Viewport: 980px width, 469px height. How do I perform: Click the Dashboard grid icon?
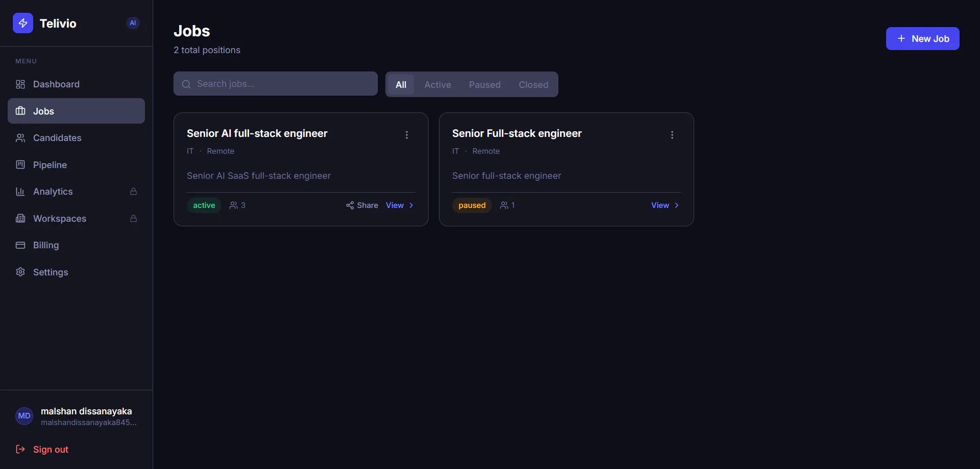[20, 84]
